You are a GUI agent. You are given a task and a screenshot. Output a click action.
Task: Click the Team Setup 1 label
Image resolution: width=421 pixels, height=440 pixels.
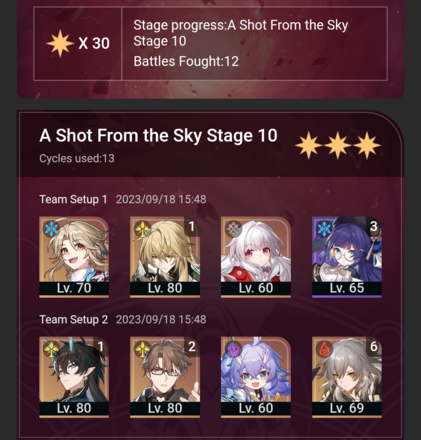(x=73, y=199)
